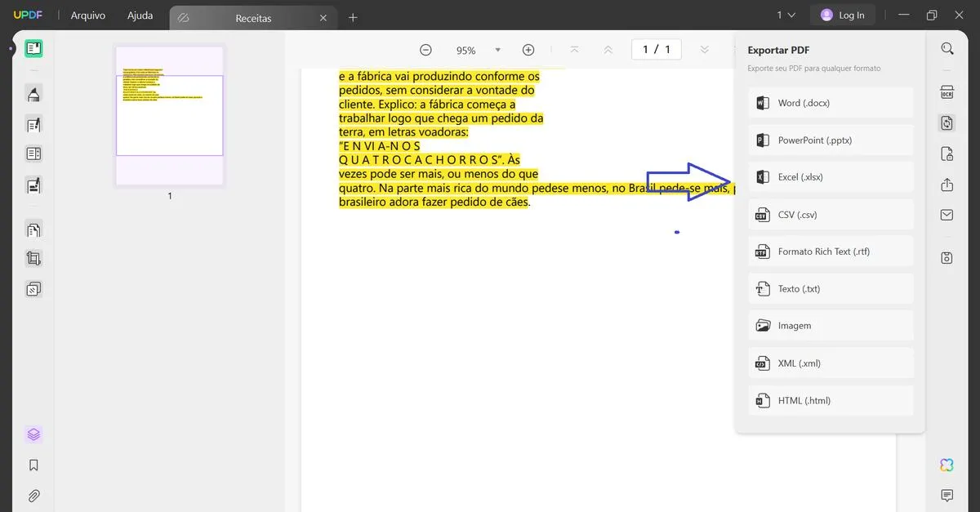Click the Log In button

(x=843, y=14)
